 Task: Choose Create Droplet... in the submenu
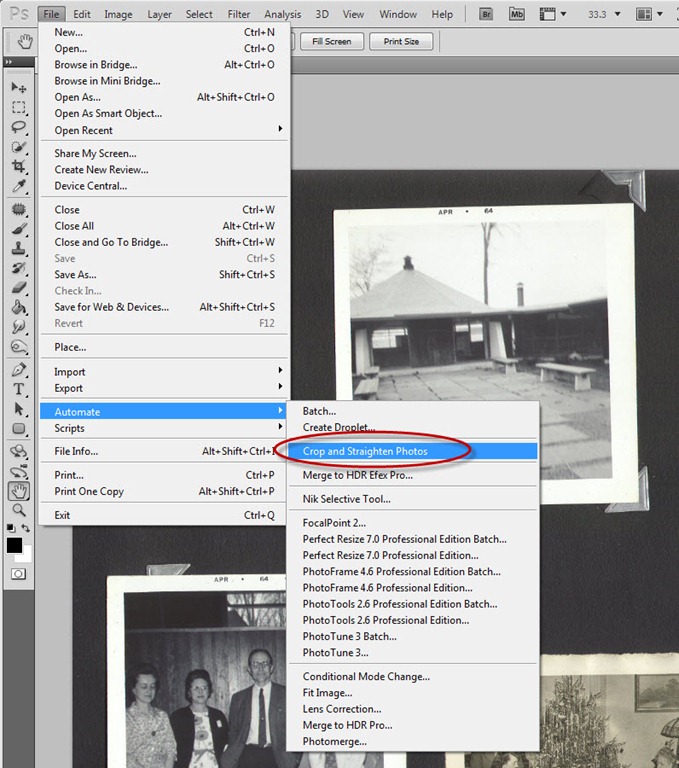coord(412,427)
